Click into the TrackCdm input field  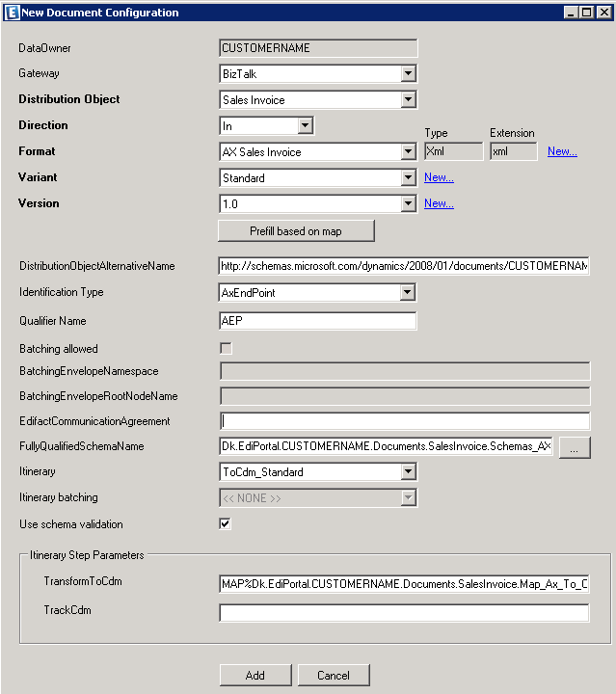(x=405, y=613)
